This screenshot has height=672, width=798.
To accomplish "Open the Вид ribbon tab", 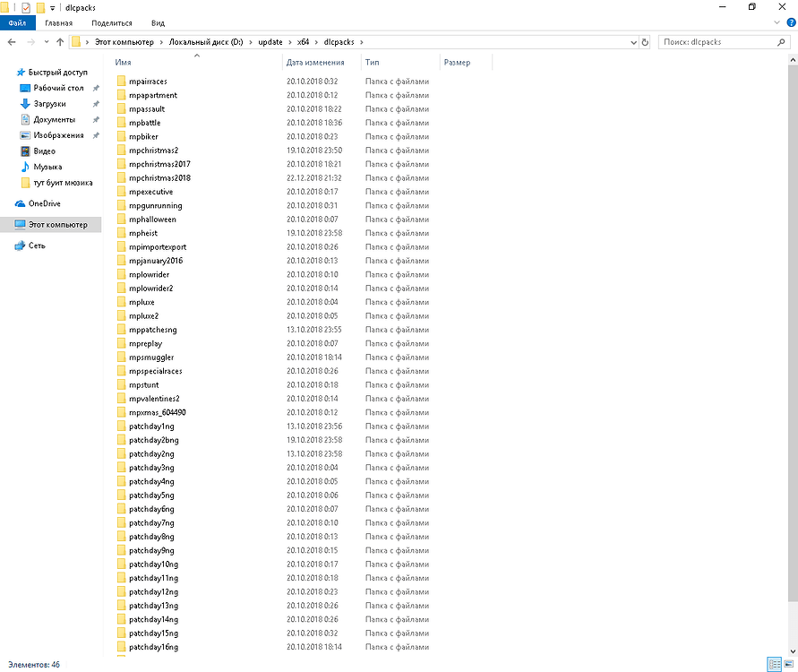I will (x=158, y=23).
